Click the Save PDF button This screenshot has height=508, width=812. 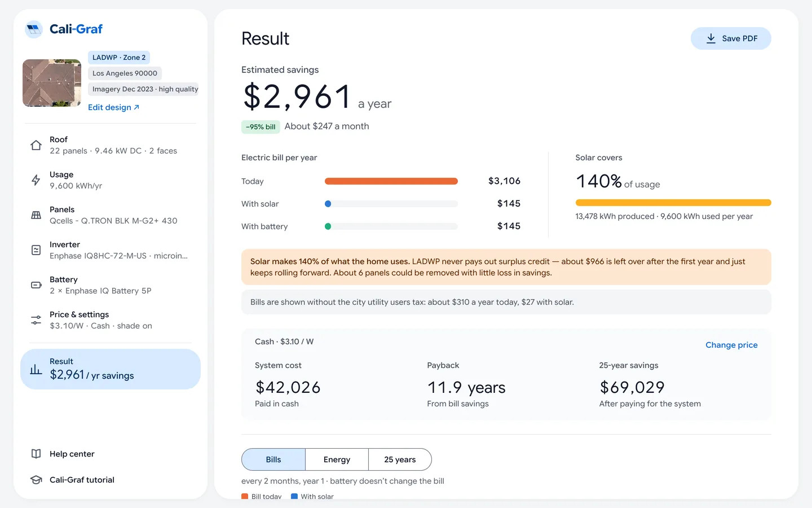click(x=731, y=38)
